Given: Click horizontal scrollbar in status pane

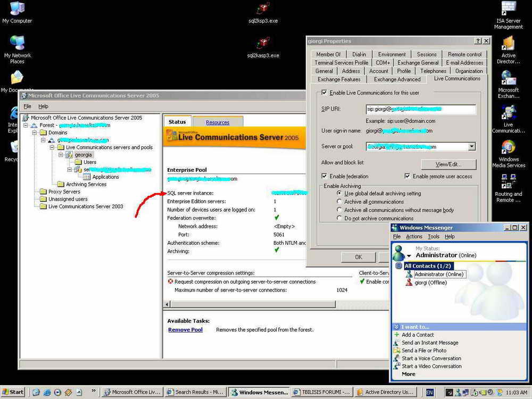Looking at the screenshot, I should [253, 304].
